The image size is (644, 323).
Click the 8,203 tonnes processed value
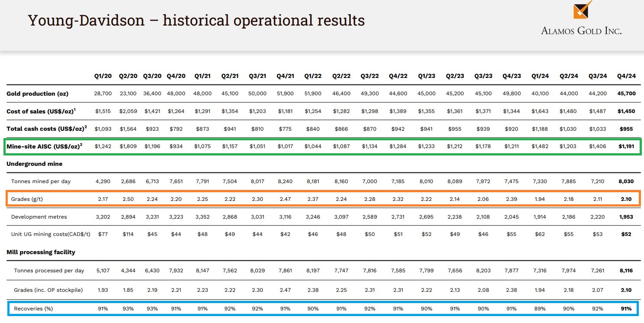click(483, 271)
